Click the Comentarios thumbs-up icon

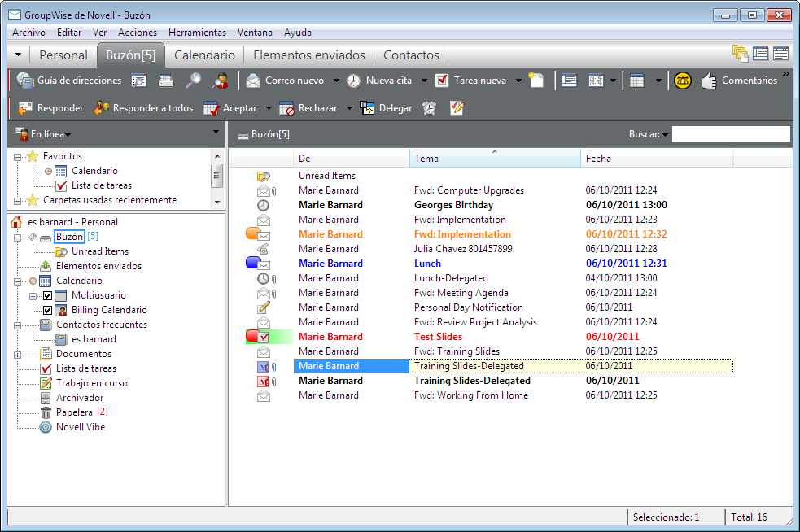[709, 81]
